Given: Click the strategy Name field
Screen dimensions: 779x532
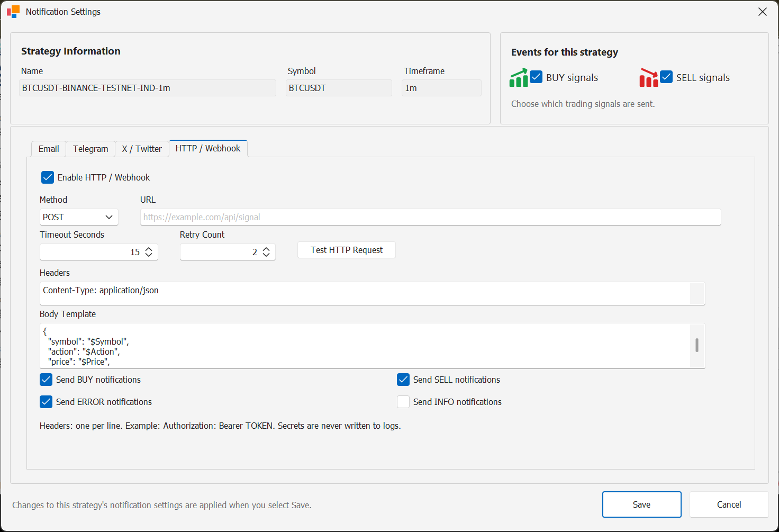Looking at the screenshot, I should click(x=148, y=88).
